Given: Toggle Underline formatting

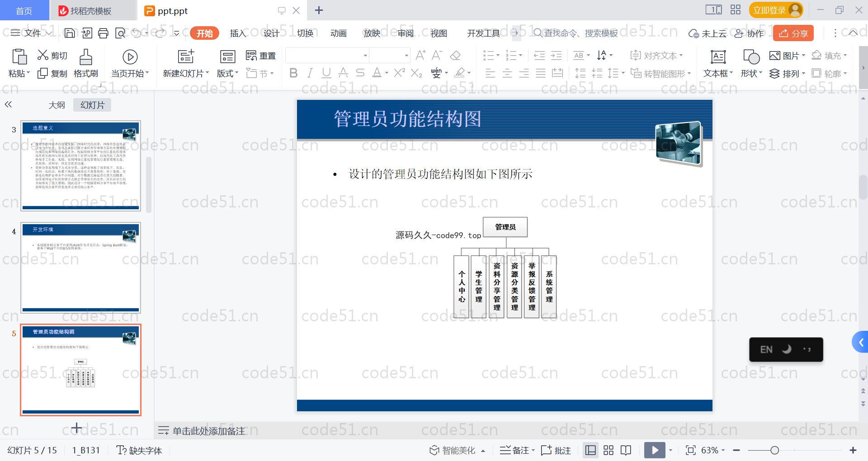Looking at the screenshot, I should pyautogui.click(x=326, y=73).
